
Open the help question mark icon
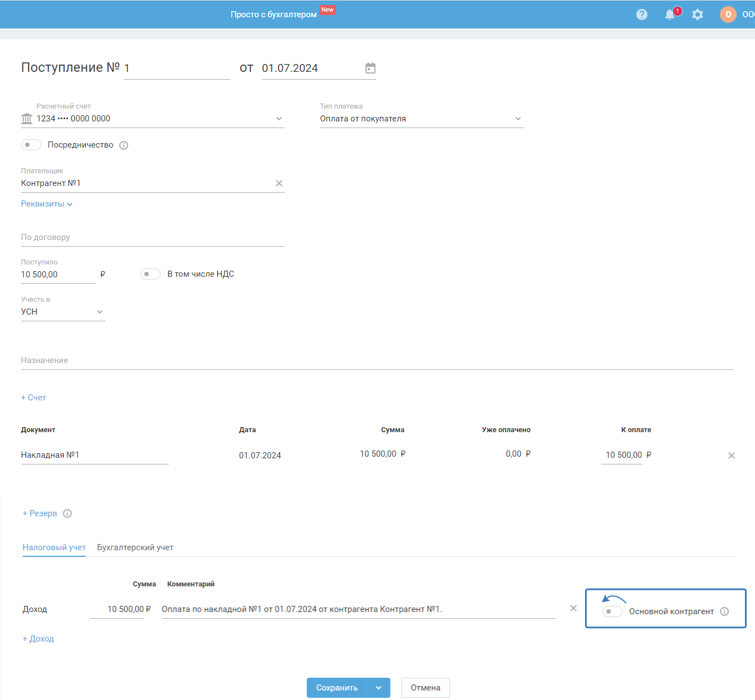tap(642, 14)
